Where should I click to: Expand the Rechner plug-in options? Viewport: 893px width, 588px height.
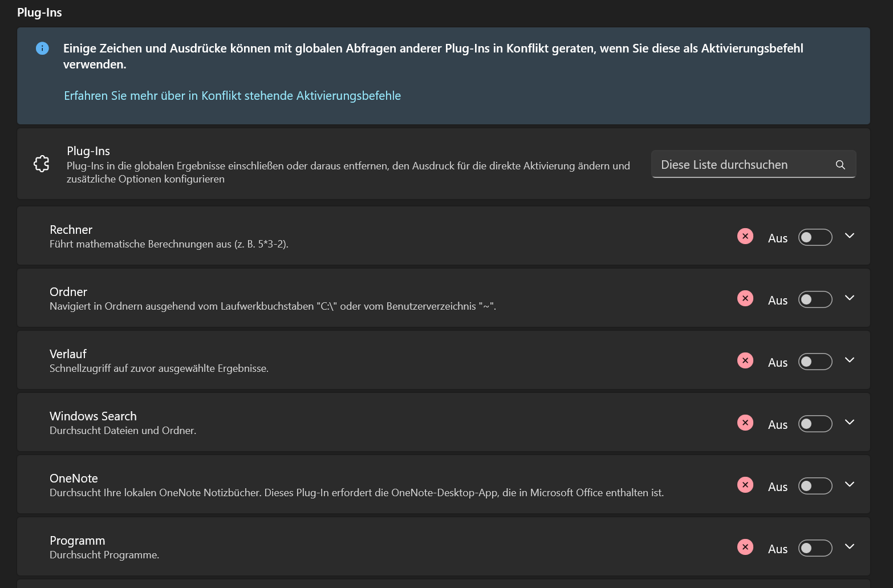click(x=850, y=236)
